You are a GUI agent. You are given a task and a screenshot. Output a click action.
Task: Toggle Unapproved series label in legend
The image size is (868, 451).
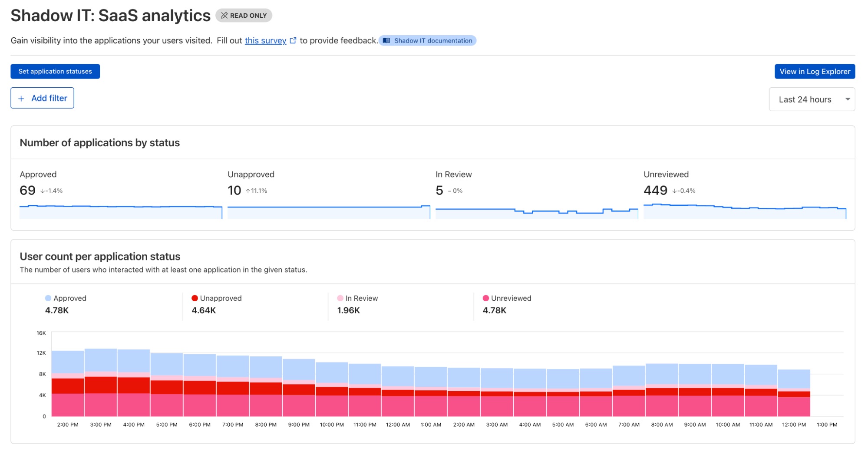(221, 298)
